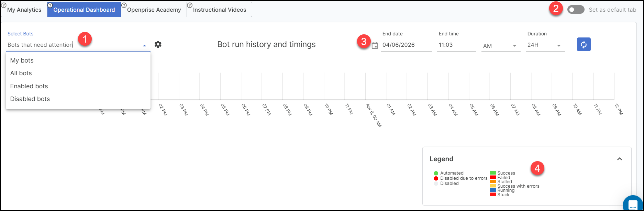Choose My bots from the list
Viewport: 644px width, 211px height.
78,60
